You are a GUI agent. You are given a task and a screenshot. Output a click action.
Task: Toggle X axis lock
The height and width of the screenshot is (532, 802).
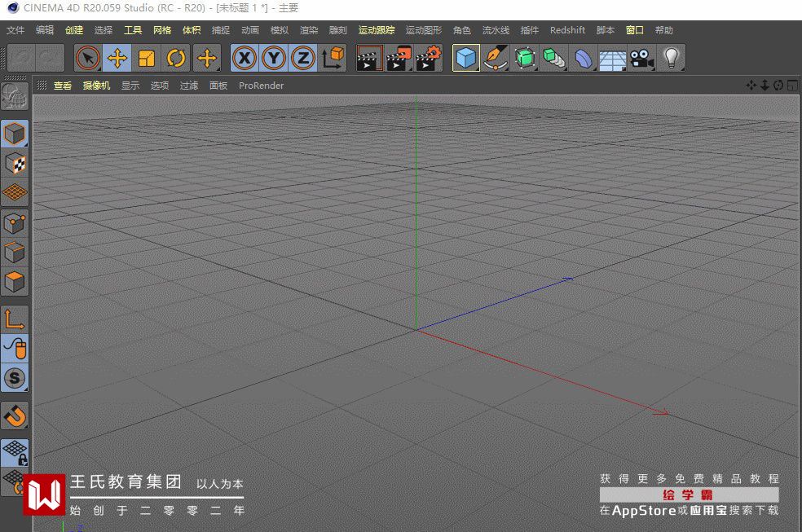point(245,58)
